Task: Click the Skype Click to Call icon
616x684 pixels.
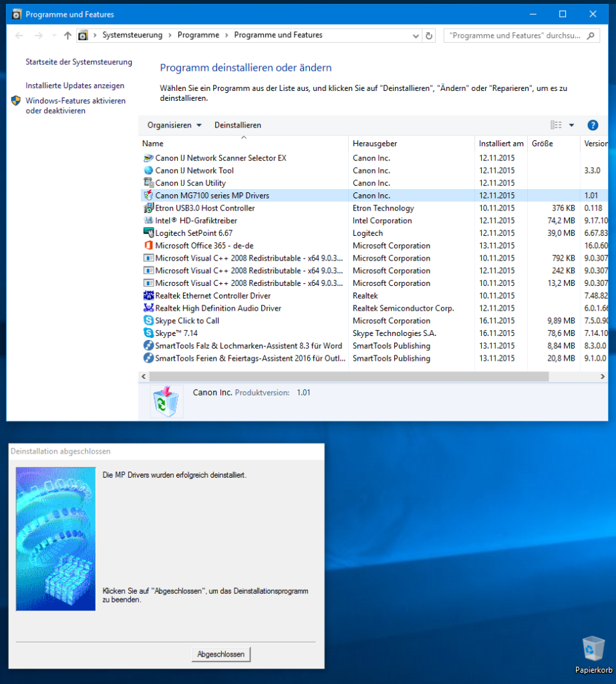Action: pos(148,321)
